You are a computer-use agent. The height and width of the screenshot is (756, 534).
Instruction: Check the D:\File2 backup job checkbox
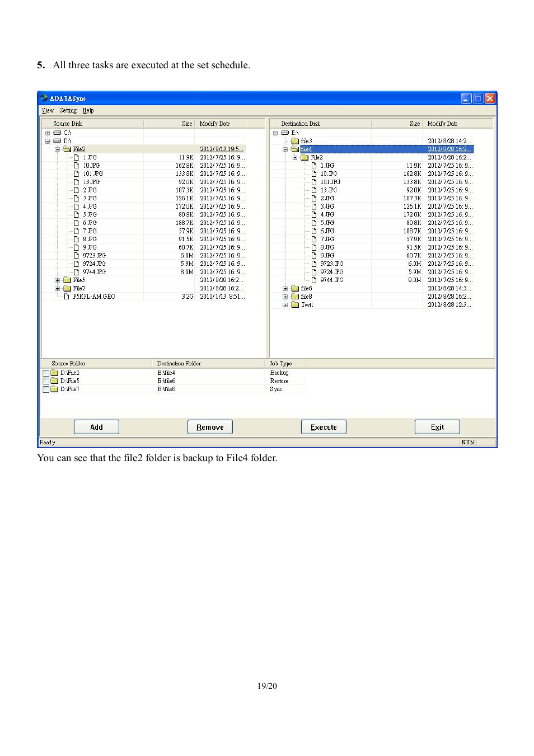click(46, 373)
